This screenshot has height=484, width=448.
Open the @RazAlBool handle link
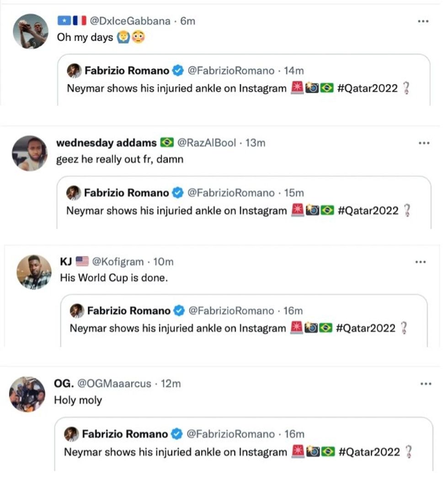[x=207, y=143]
